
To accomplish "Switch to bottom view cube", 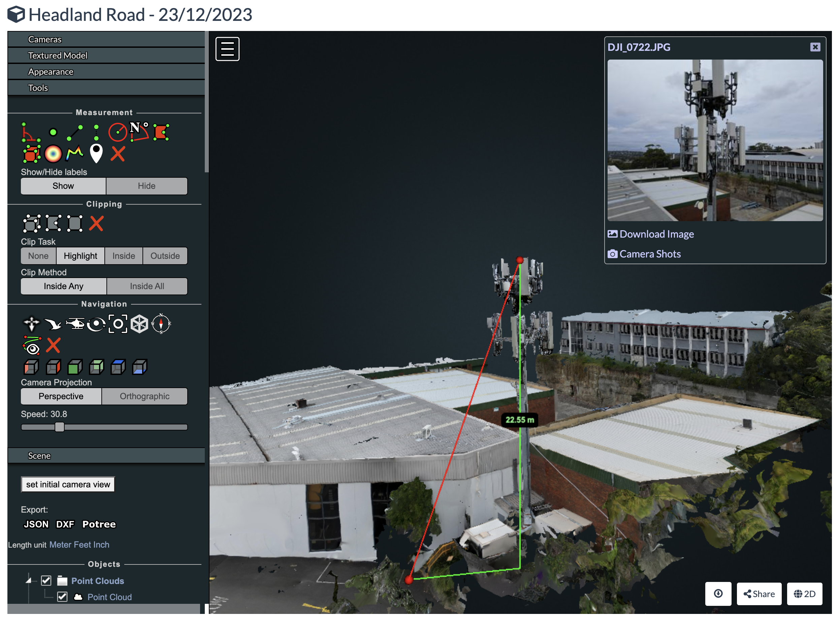I will (x=139, y=367).
